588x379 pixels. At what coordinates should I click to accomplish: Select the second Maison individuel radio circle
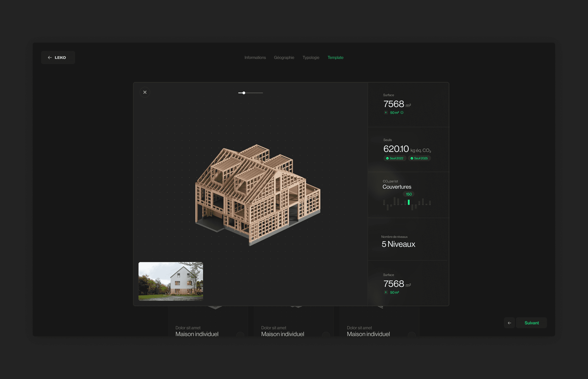pos(326,334)
